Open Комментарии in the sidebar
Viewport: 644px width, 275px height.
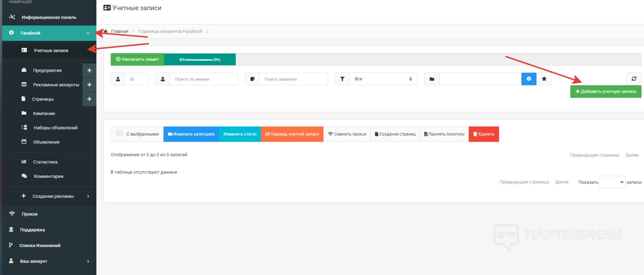tap(49, 176)
